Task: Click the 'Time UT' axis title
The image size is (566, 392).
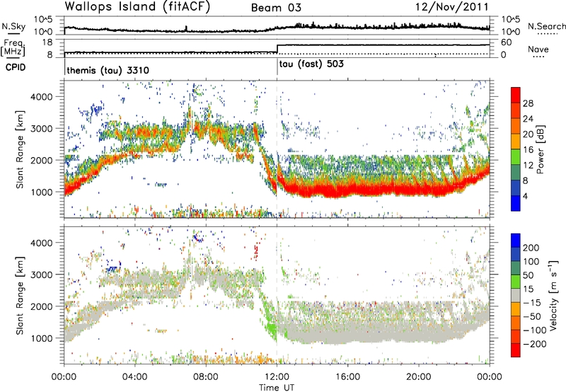Action: [x=277, y=387]
